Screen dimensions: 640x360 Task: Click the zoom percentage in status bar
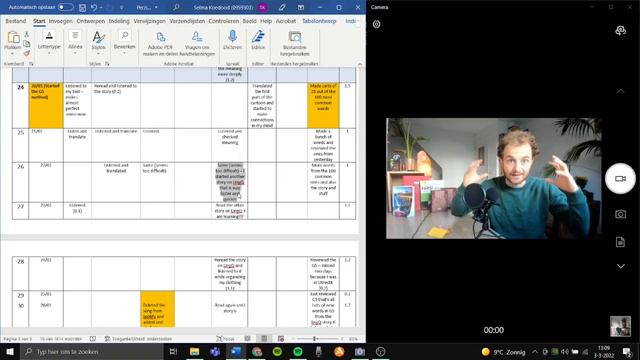point(353,339)
